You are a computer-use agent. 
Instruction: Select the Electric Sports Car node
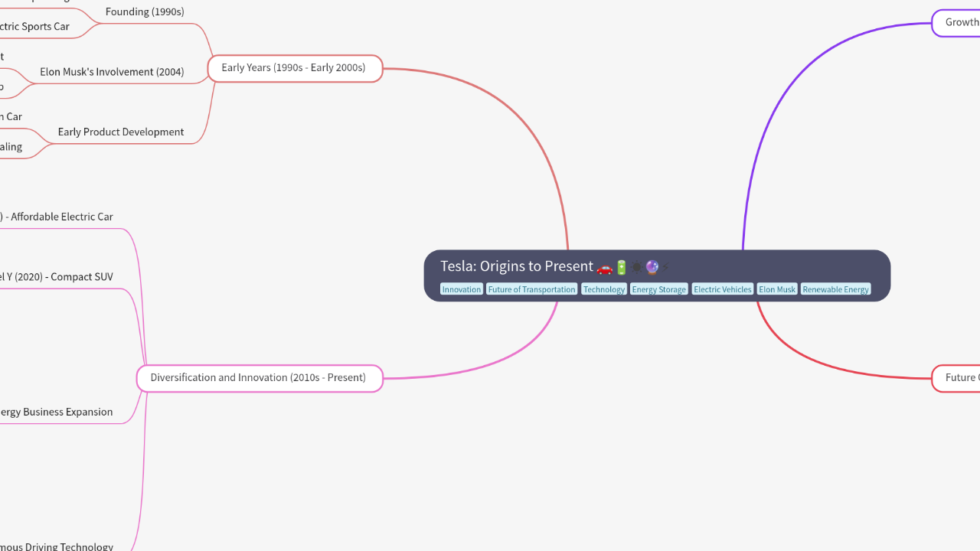tap(34, 27)
